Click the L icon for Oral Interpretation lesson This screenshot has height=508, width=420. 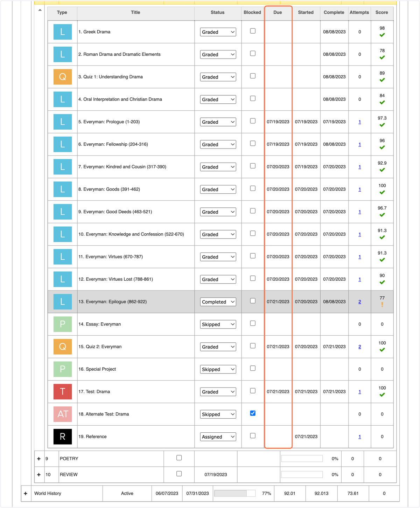click(63, 99)
